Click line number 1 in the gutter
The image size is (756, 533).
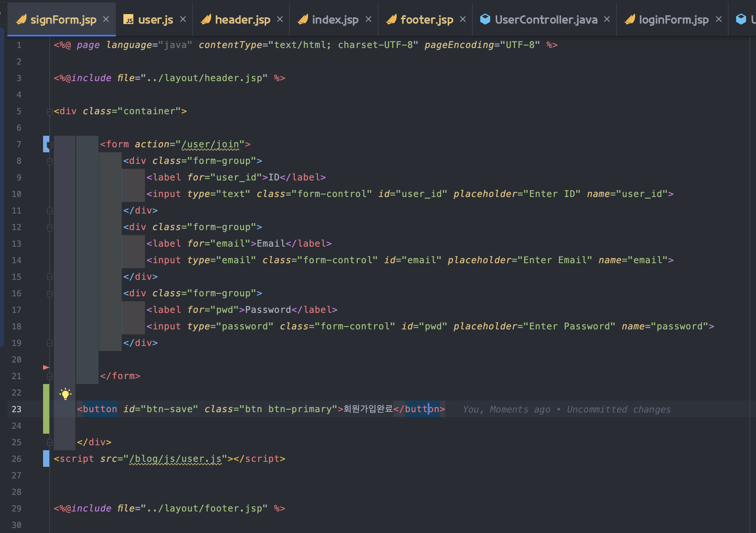tap(19, 45)
